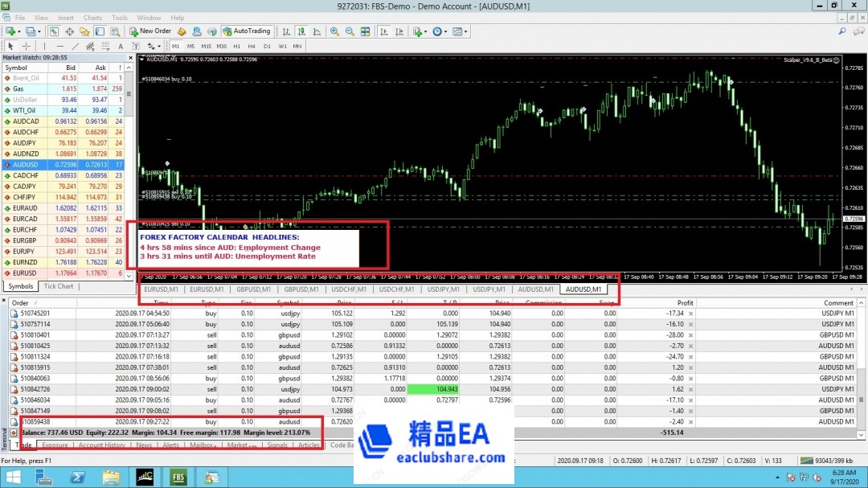Viewport: 868px width, 488px height.
Task: Open Indicators list dropdown
Action: coord(420,31)
